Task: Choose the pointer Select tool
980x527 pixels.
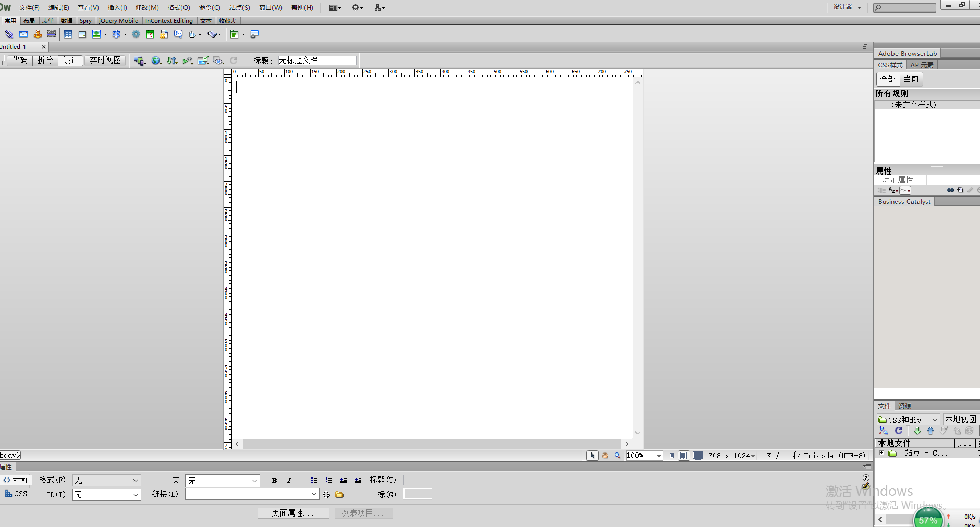Action: [x=592, y=456]
